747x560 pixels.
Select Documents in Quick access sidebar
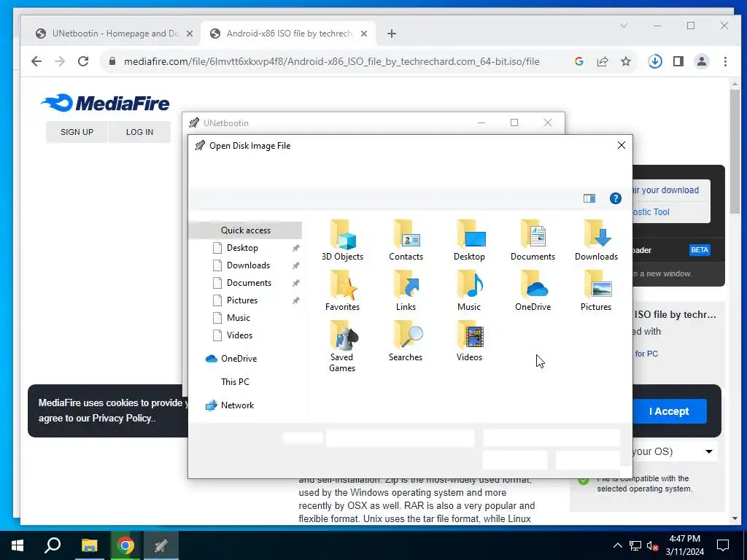coord(249,283)
